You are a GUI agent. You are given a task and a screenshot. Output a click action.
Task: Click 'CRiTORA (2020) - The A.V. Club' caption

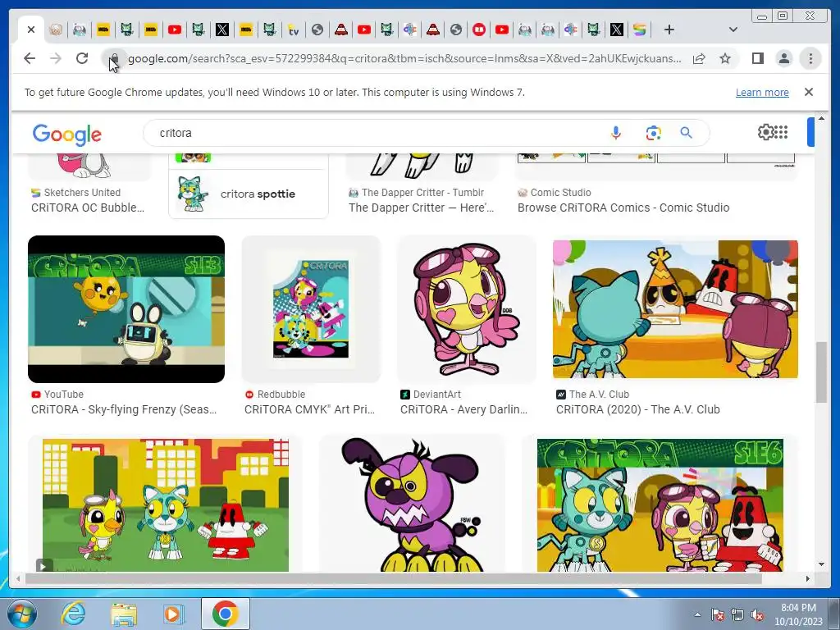[638, 410]
